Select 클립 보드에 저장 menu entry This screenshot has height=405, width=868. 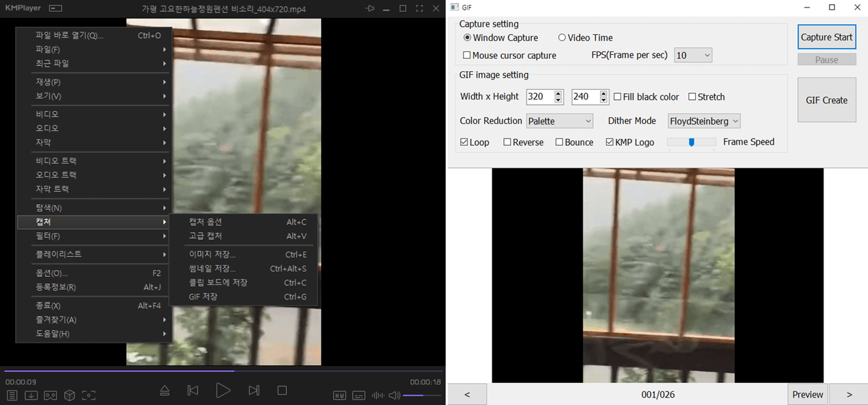(243, 282)
